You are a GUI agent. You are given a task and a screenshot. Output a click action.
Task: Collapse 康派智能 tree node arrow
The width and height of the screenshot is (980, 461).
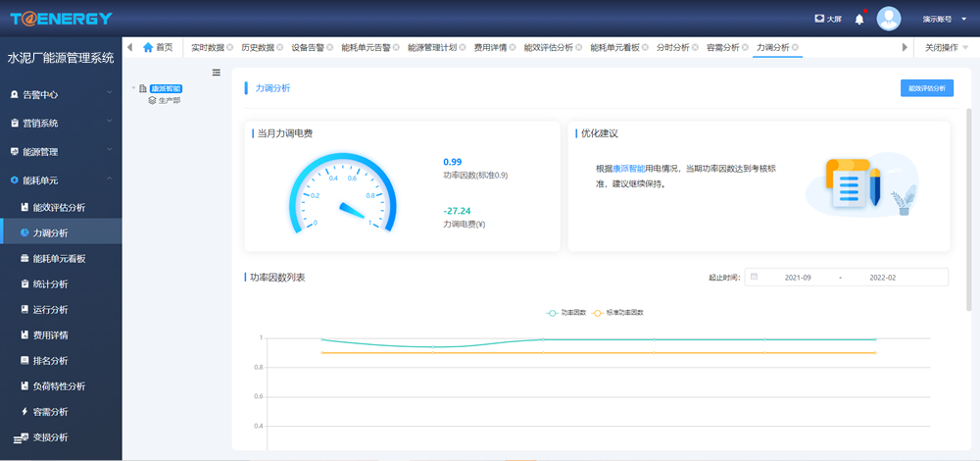[x=133, y=88]
